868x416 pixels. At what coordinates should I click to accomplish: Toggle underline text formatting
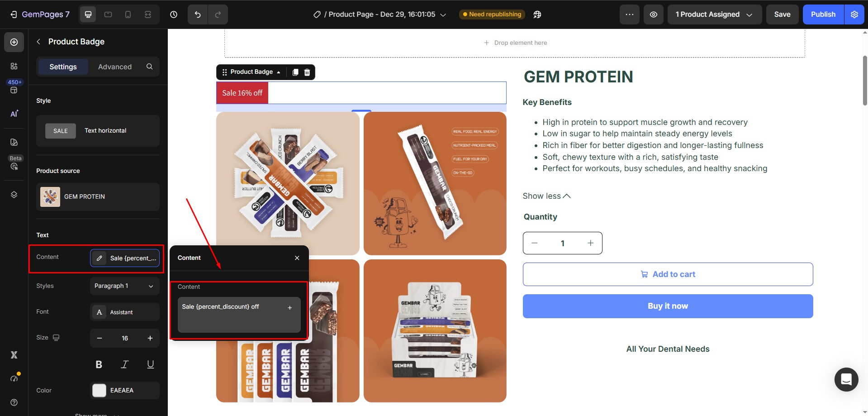tap(151, 364)
